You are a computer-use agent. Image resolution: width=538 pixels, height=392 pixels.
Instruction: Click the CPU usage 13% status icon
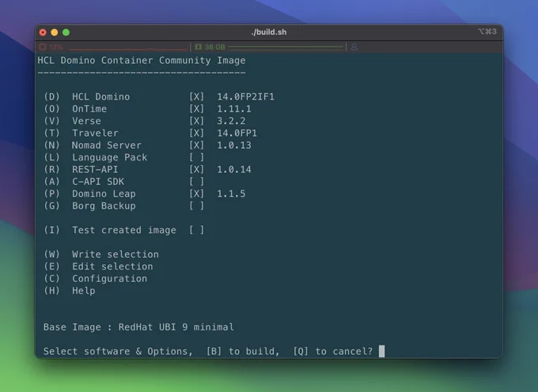point(43,47)
